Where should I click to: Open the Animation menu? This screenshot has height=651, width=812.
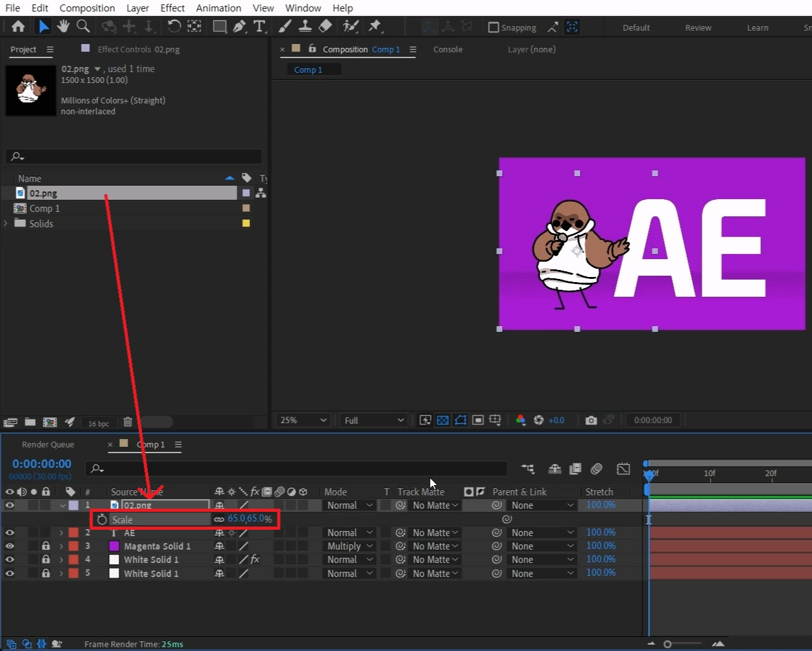pos(218,8)
